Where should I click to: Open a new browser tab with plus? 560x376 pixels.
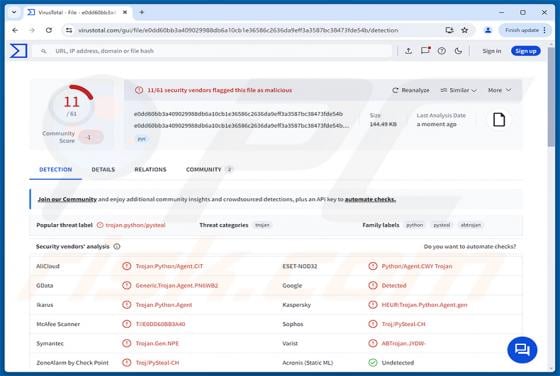pyautogui.click(x=142, y=12)
